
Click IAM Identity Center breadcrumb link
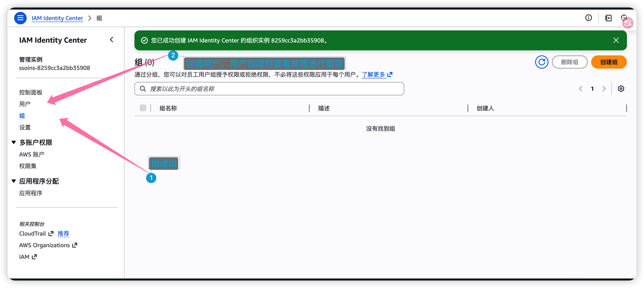pos(57,18)
